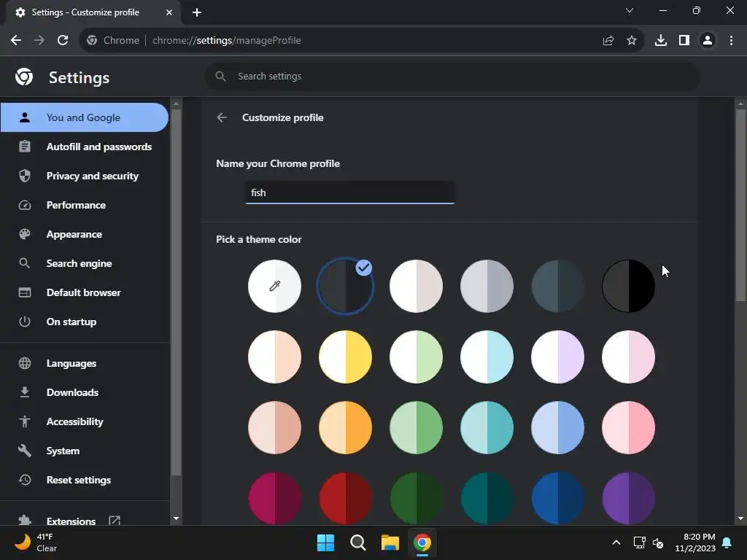Select the salmon rose theme swatch
The height and width of the screenshot is (560, 747).
point(274,427)
